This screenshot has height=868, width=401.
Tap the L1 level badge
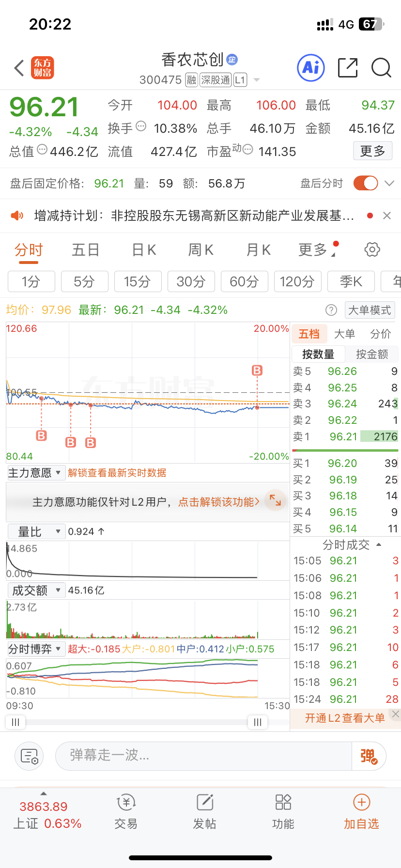[x=240, y=80]
